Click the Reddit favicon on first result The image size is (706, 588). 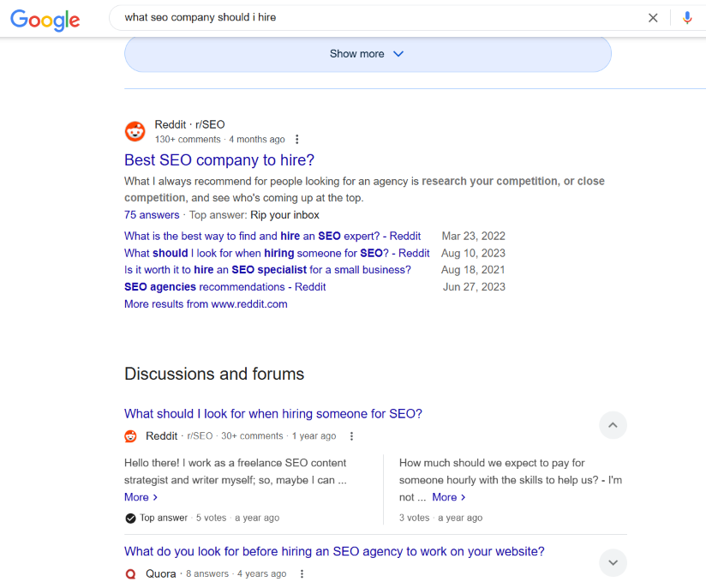tap(135, 131)
